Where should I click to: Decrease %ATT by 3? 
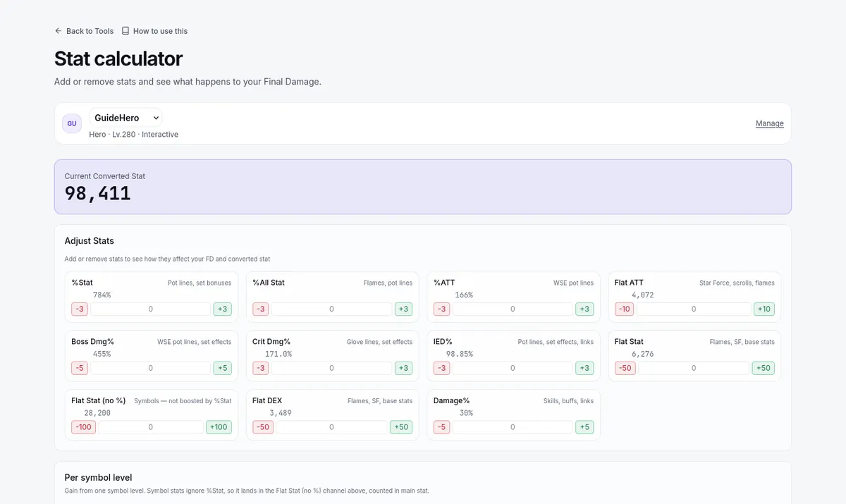click(442, 309)
